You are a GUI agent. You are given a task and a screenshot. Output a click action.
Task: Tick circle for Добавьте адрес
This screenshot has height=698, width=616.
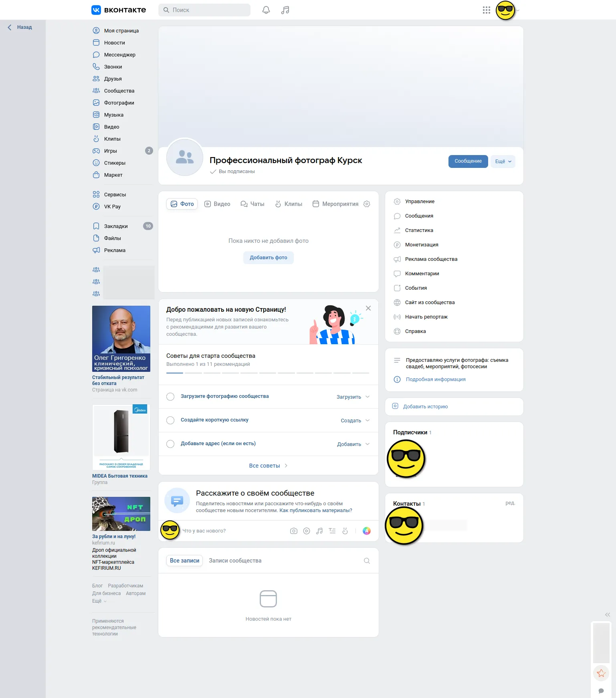pos(170,444)
